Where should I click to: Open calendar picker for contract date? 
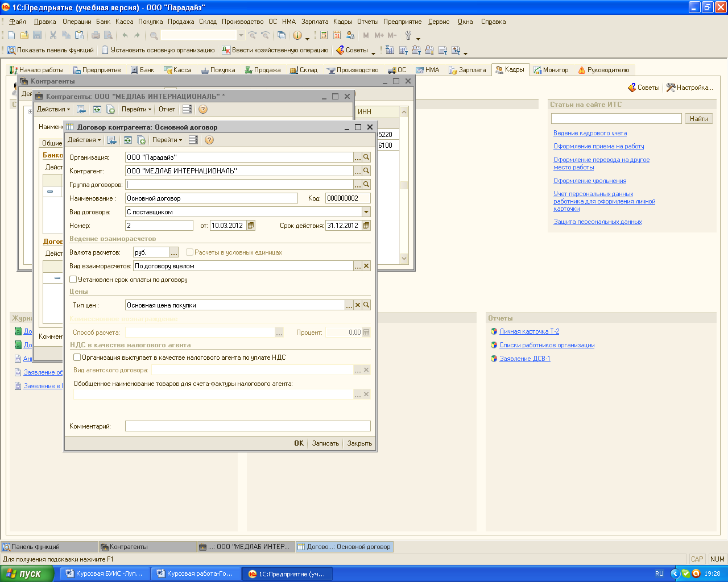click(x=251, y=226)
